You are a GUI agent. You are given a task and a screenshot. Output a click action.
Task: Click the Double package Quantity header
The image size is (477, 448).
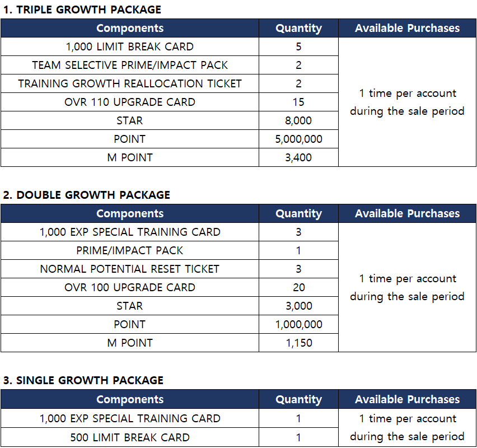click(x=298, y=213)
